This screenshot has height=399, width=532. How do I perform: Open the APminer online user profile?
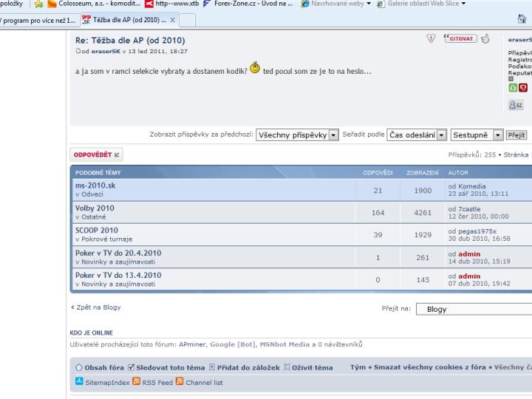tap(192, 344)
